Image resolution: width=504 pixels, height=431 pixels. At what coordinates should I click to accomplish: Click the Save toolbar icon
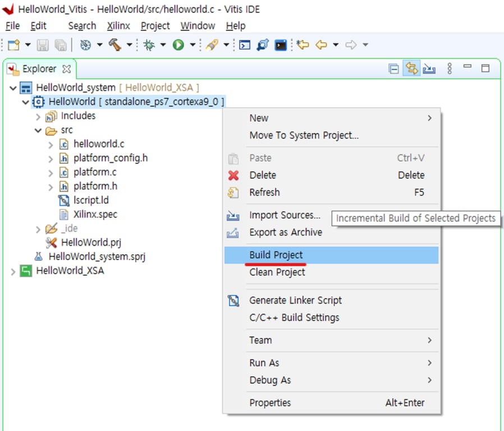(x=43, y=45)
